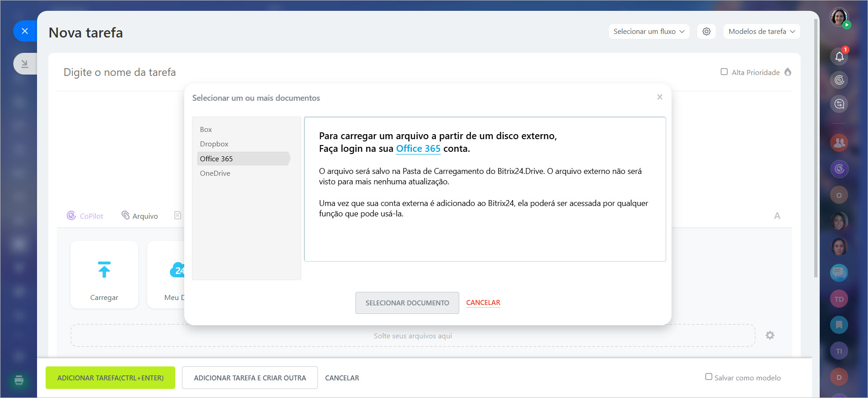
Task: Click the Arquivo attachment tab
Action: tap(140, 216)
